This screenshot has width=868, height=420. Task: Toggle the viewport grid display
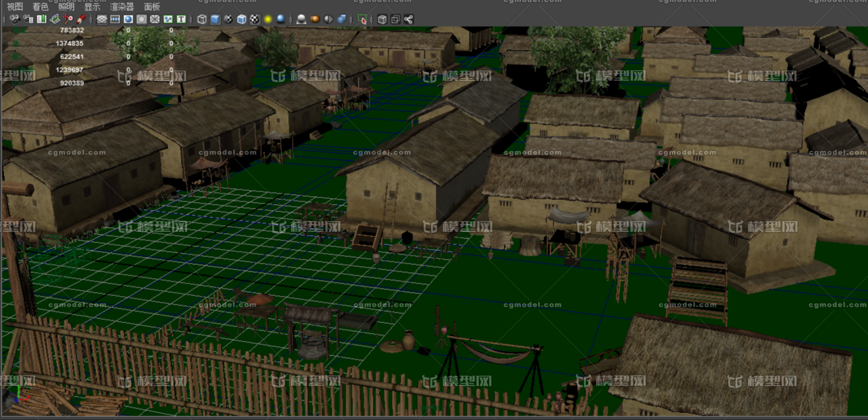pyautogui.click(x=102, y=19)
